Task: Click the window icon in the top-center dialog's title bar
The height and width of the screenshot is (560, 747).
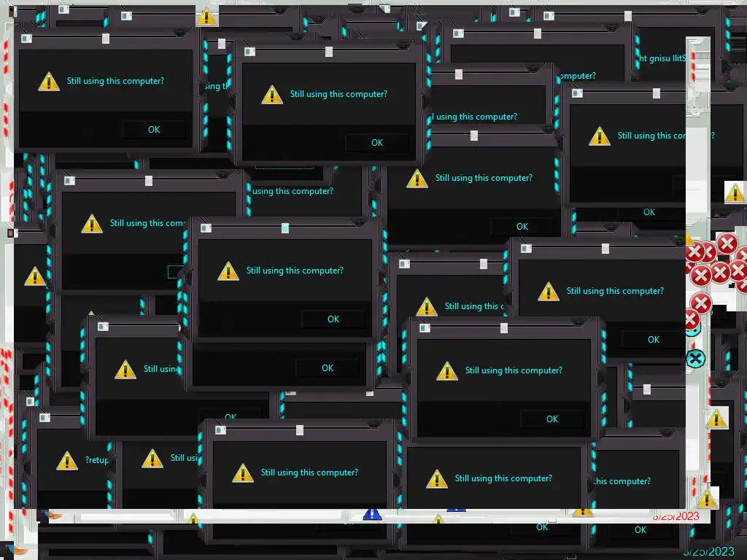Action: pos(249,52)
